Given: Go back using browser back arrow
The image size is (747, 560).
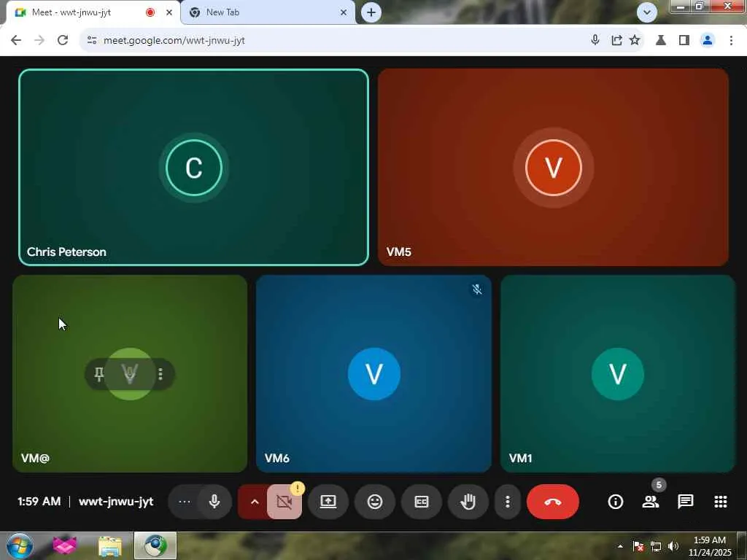Looking at the screenshot, I should 16,40.
